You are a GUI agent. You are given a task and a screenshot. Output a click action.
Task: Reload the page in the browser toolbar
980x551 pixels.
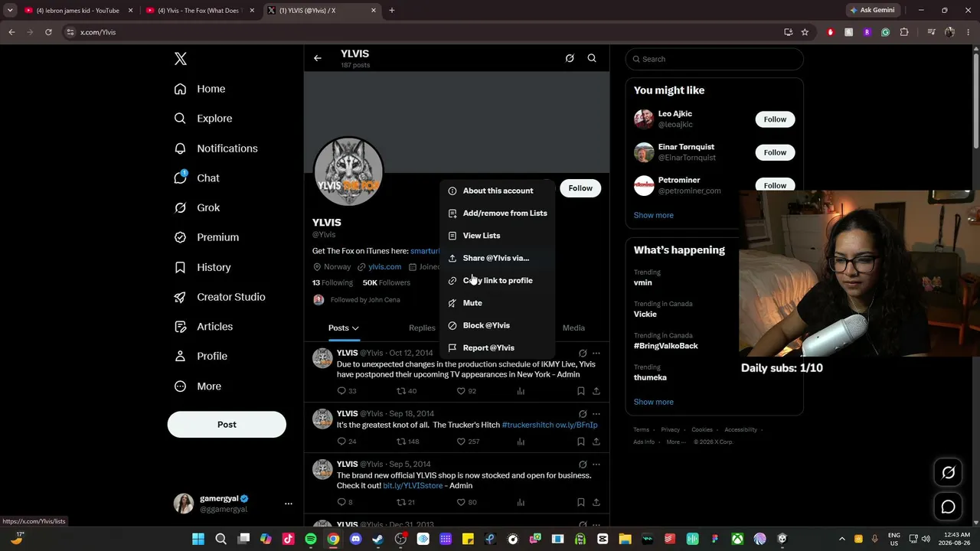click(48, 32)
